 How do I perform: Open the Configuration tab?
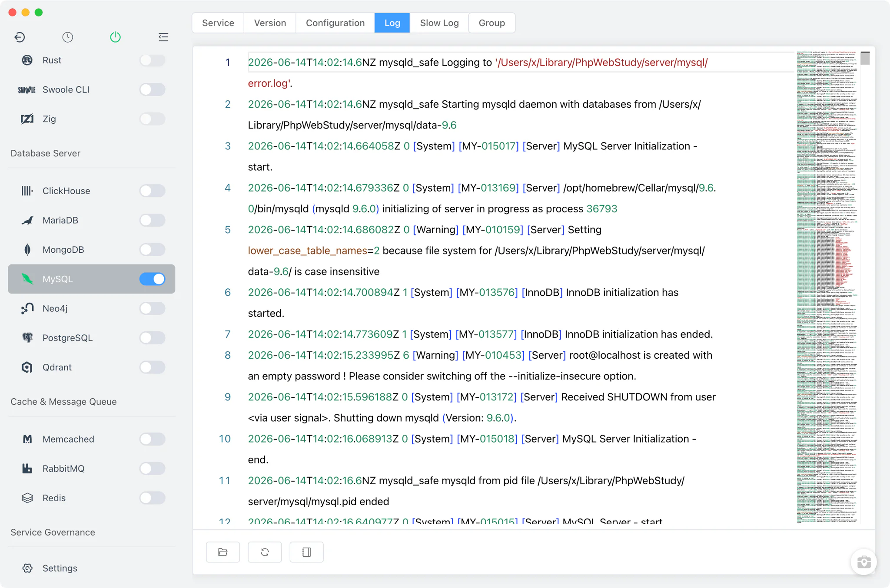click(335, 23)
